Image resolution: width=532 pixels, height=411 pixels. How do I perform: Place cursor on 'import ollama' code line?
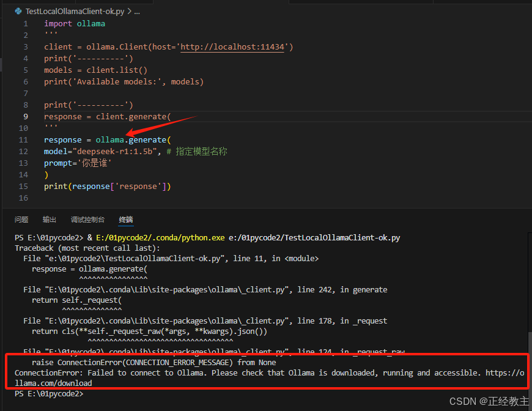pyautogui.click(x=75, y=24)
